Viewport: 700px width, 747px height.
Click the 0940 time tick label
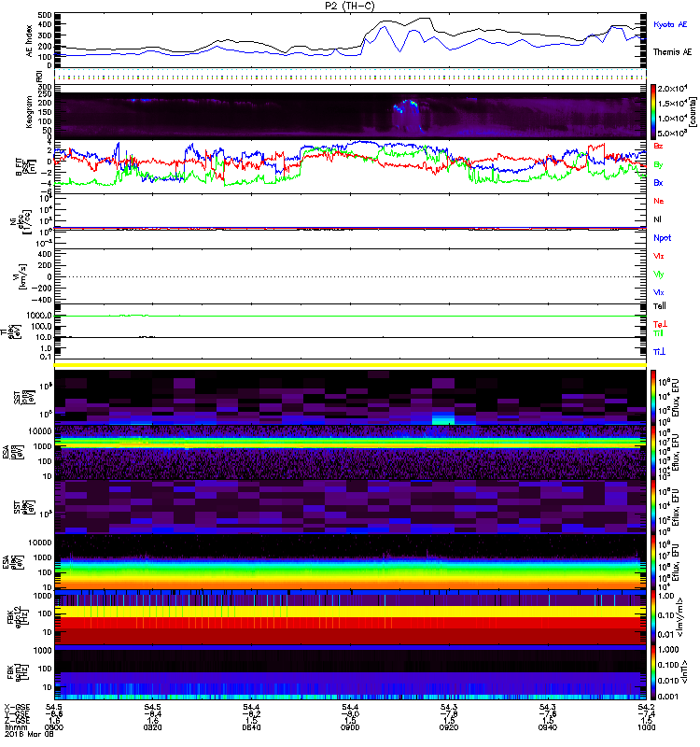click(548, 727)
